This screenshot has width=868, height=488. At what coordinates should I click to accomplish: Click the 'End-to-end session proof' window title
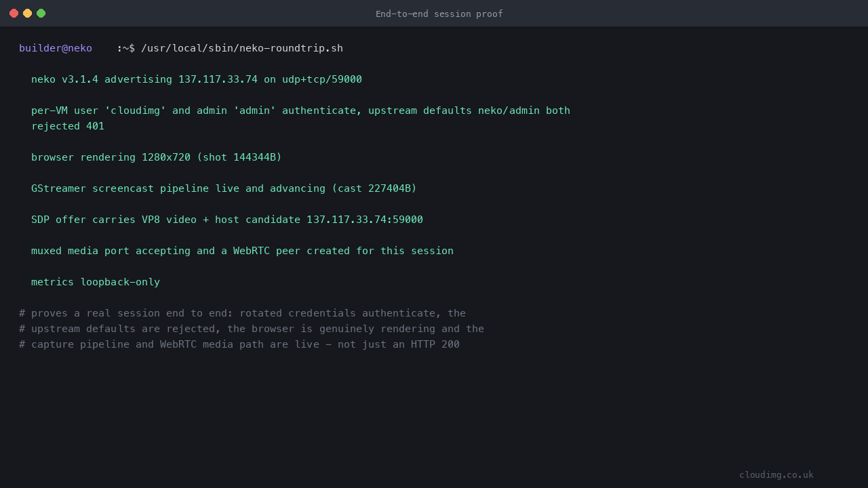click(439, 14)
